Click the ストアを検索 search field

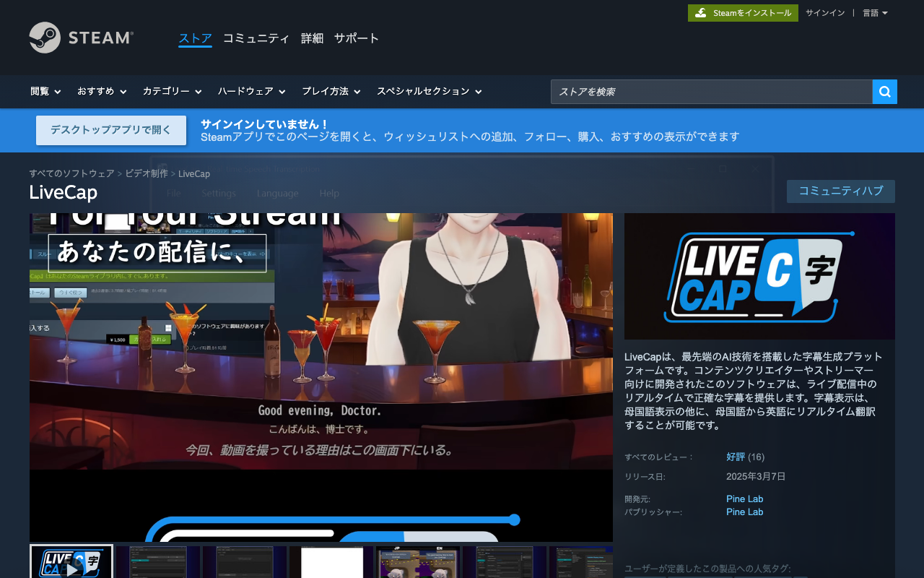tap(712, 92)
